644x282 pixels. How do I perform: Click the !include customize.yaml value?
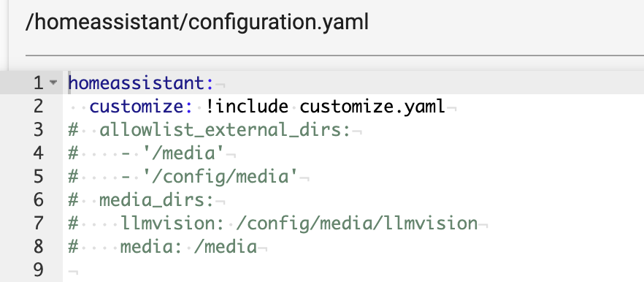(324, 107)
